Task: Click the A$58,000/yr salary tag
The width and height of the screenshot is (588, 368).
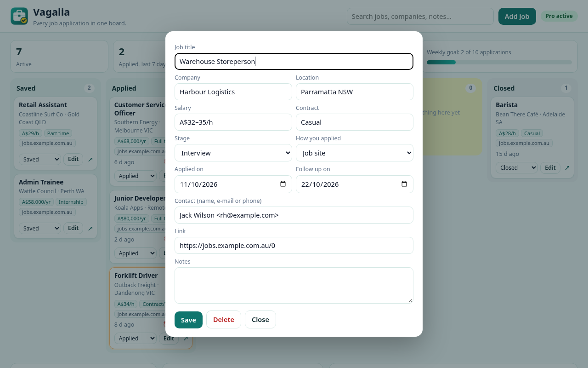Action: pos(36,202)
